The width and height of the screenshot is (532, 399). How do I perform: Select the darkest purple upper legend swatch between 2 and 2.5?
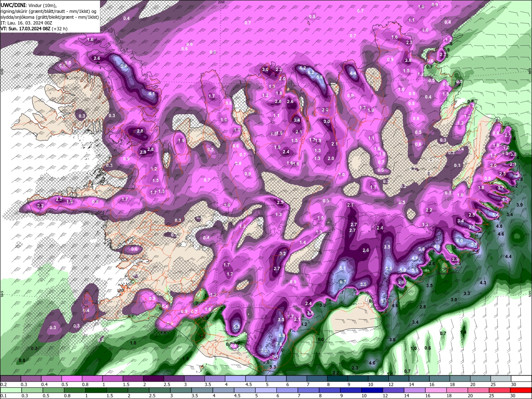point(153,379)
